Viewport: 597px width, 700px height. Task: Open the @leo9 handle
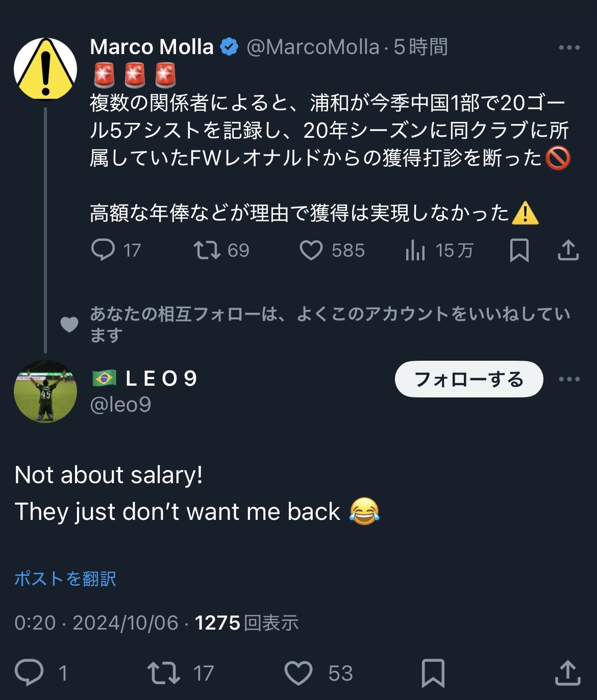120,405
